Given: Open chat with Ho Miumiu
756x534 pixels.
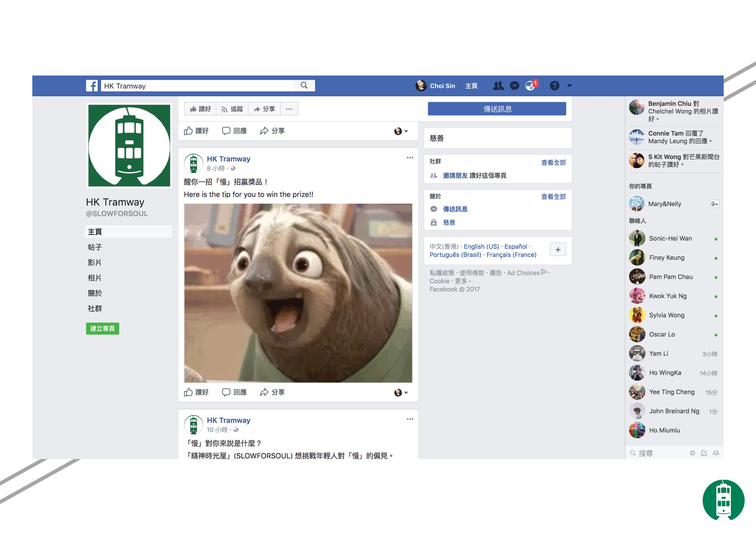Looking at the screenshot, I should 674,430.
